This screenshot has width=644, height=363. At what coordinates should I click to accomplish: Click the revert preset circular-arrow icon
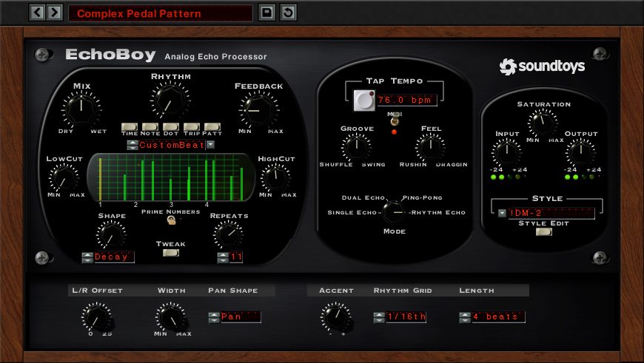click(288, 13)
